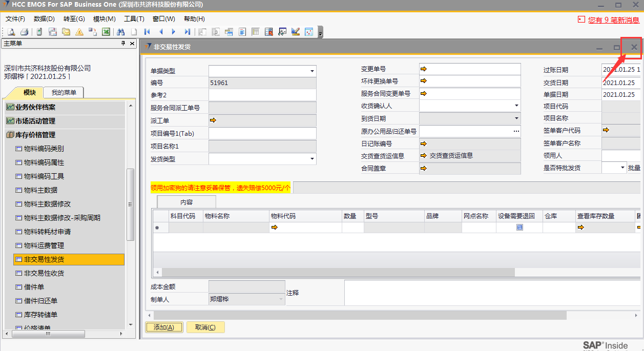Select 非交易性收货 in the menu tree
644x351 pixels.
[x=44, y=273]
